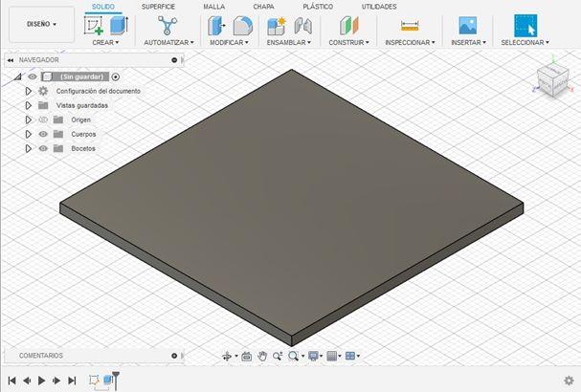Click the Automatizar tool icon
Image resolution: width=581 pixels, height=392 pixels.
[168, 26]
